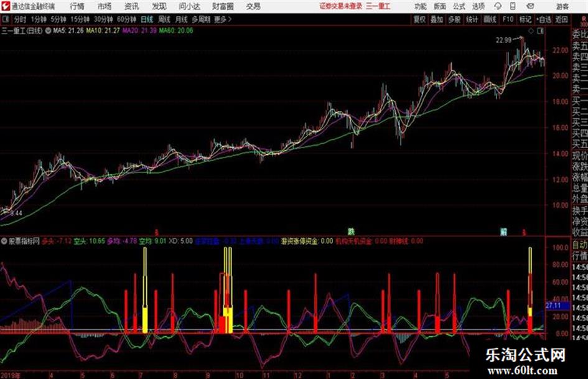The image size is (588, 379).
Task: Open the 资讯 menu
Action: 131,6
